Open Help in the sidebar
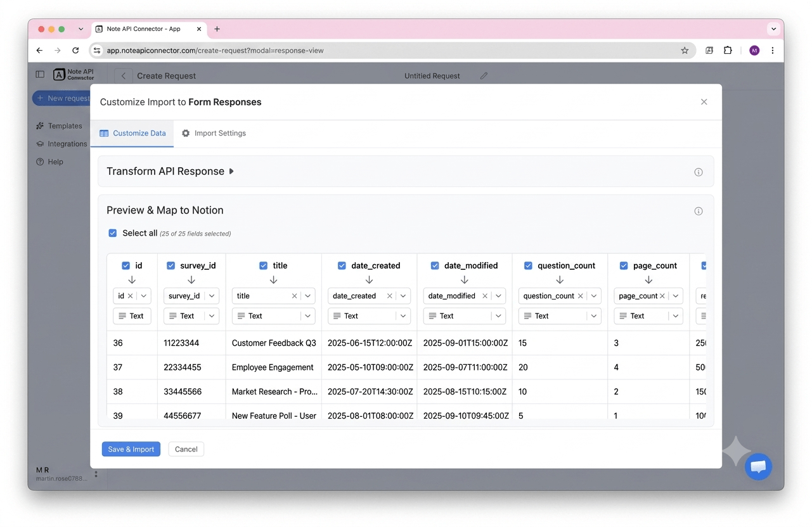Screen dimensions: 812x527 [x=49, y=162]
